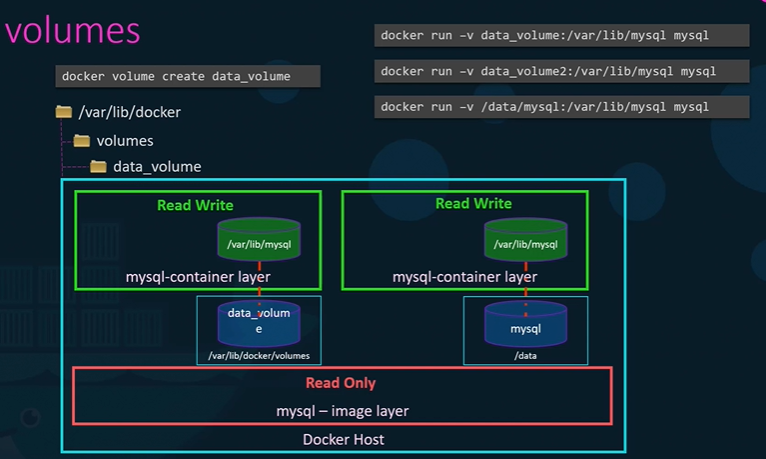Click the 'docker volume create data_volume' command
The height and width of the screenshot is (459, 766).
(x=188, y=76)
